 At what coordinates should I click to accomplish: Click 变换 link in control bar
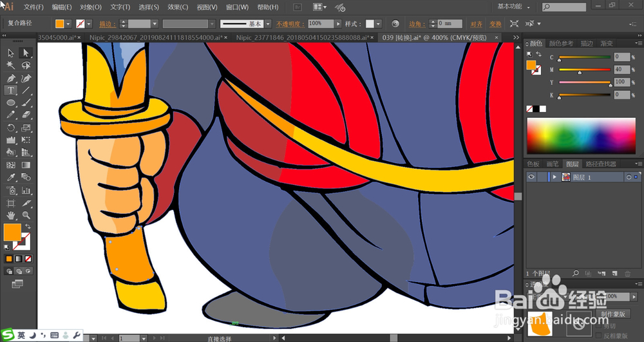click(495, 24)
